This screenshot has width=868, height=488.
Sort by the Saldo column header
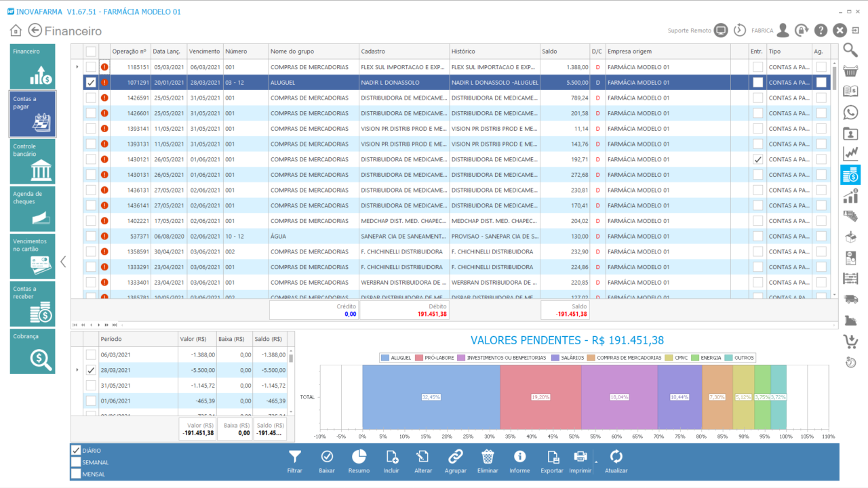tap(564, 52)
